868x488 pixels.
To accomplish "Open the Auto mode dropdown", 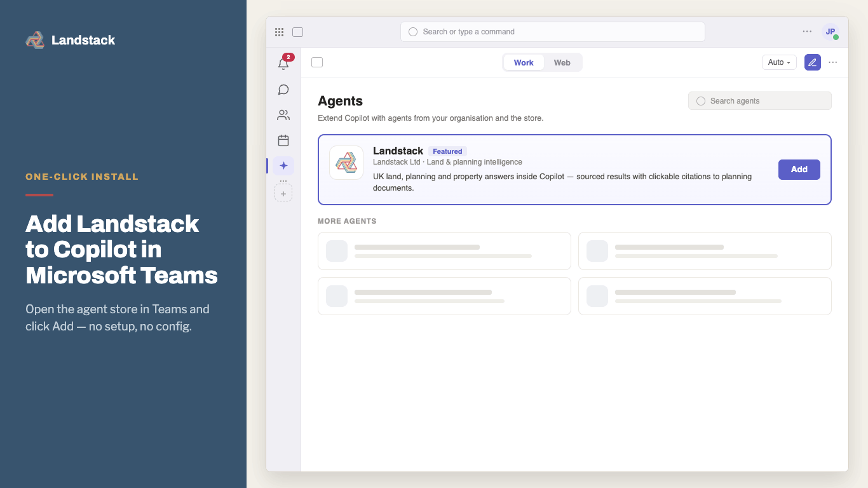I will coord(779,62).
